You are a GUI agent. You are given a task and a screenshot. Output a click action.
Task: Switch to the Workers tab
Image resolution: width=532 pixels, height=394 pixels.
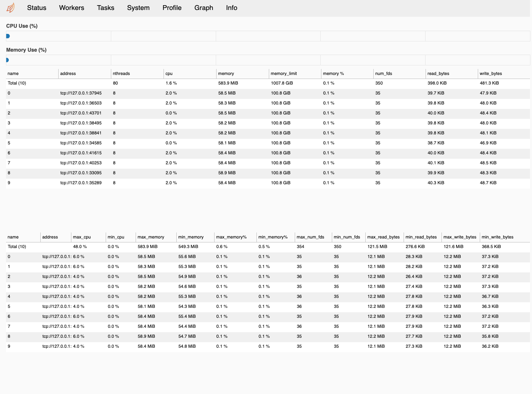71,8
